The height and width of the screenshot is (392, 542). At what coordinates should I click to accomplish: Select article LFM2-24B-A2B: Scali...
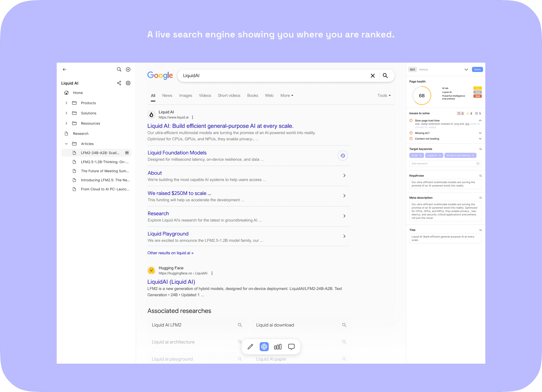click(x=96, y=153)
